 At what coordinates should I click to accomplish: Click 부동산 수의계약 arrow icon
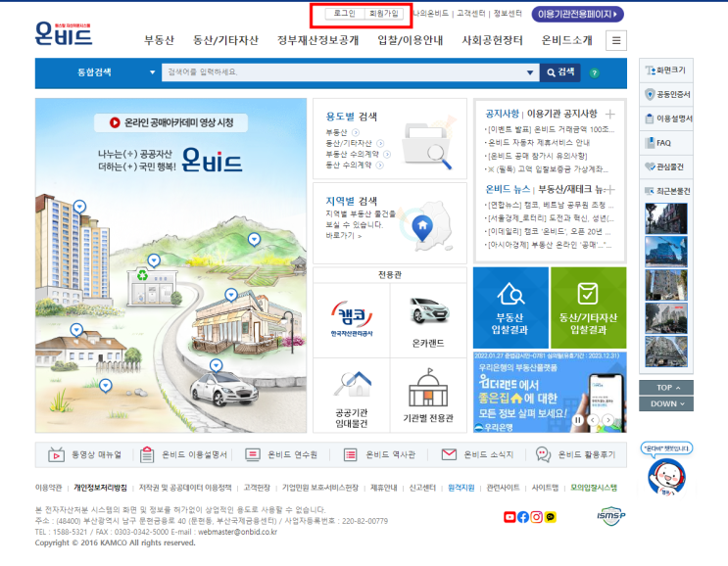pyautogui.click(x=387, y=154)
